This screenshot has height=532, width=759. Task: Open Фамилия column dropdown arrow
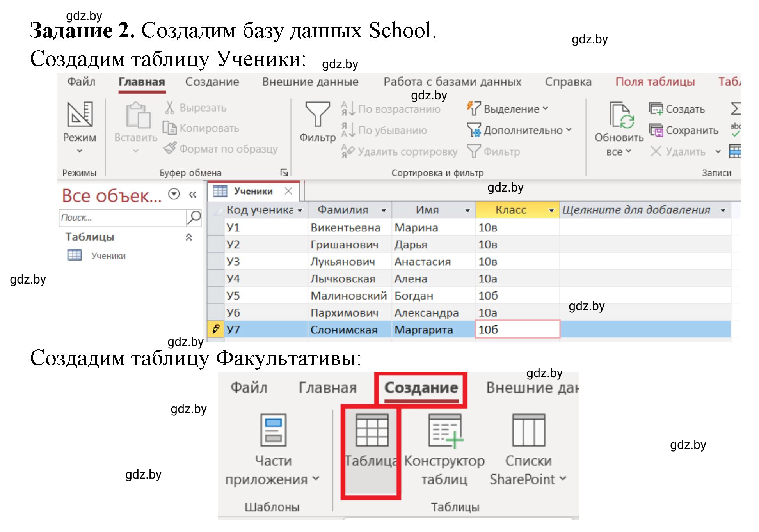(x=384, y=211)
